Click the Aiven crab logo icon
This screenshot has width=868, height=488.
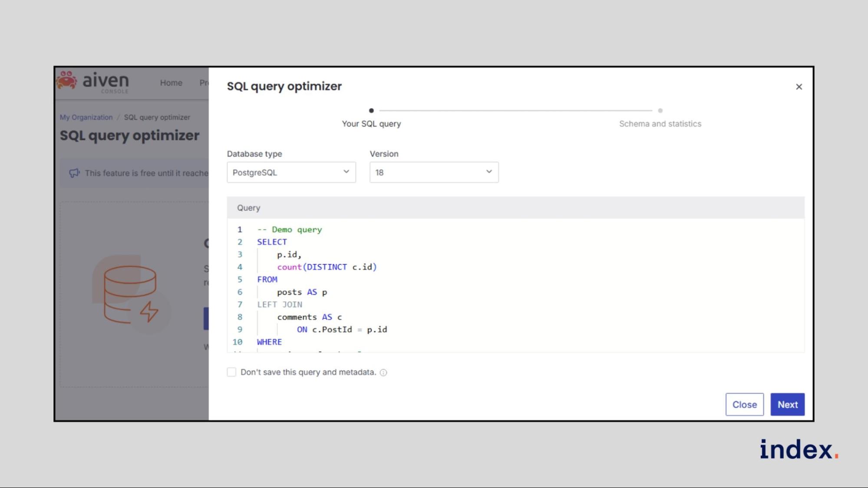[x=66, y=81]
